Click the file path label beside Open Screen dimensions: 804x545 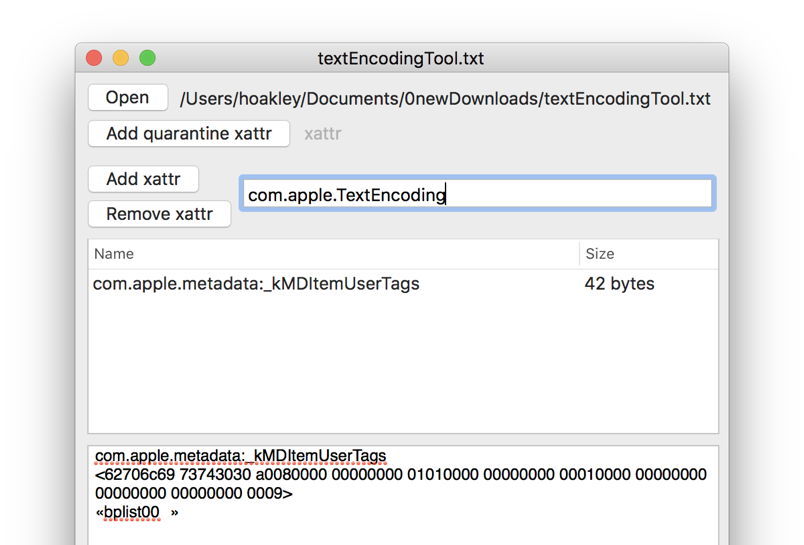tap(445, 99)
